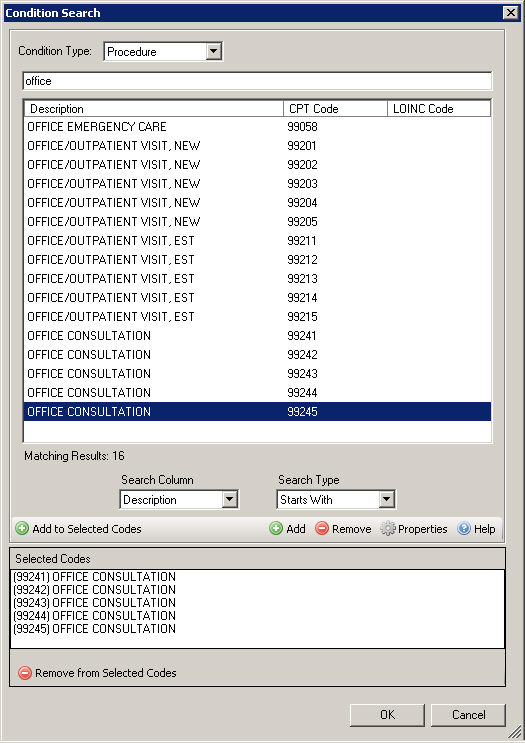Viewport: 525px width, 743px height.
Task: Click the green Add plus icon
Action: [x=276, y=528]
